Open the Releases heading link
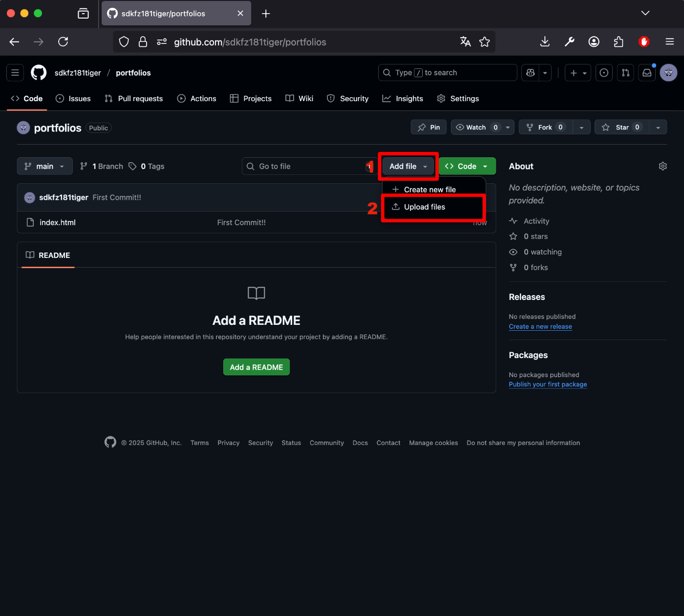 click(527, 297)
